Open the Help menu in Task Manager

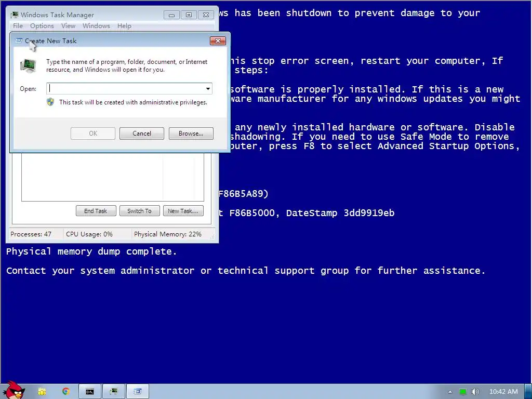(x=124, y=26)
